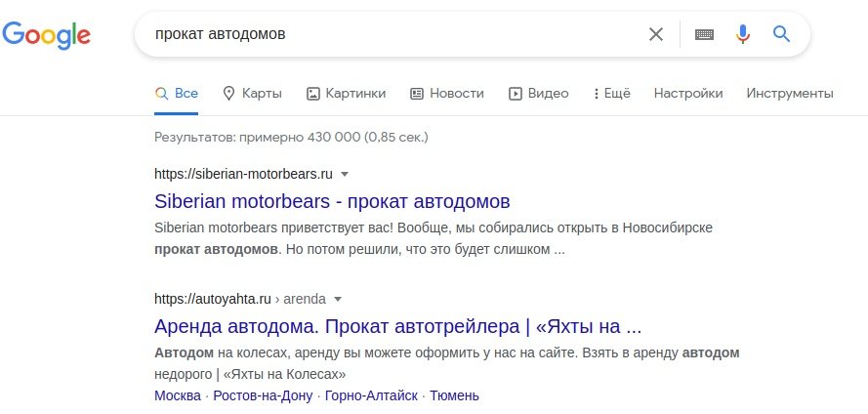Click the Москва sitelink
The height and width of the screenshot is (414, 868).
pos(177,395)
